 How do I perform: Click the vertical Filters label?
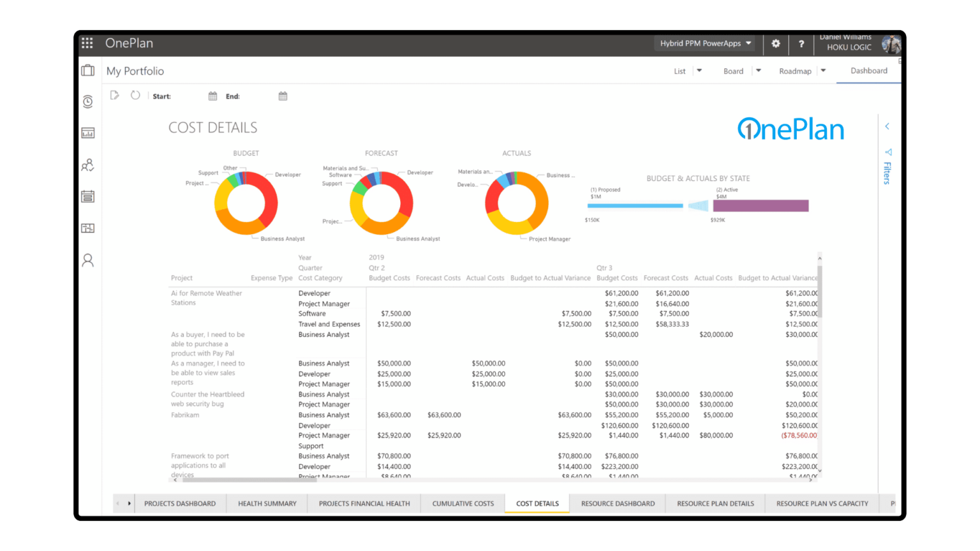click(x=887, y=173)
